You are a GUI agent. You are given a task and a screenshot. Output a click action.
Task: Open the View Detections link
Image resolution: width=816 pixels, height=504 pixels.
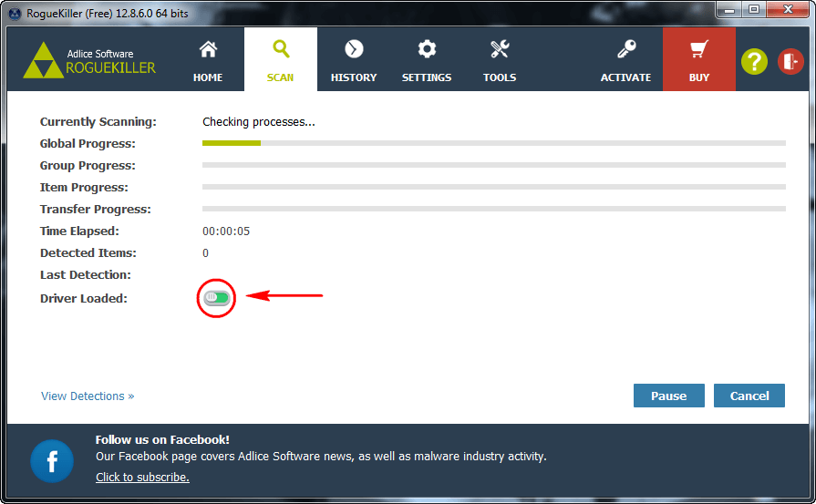pyautogui.click(x=88, y=396)
